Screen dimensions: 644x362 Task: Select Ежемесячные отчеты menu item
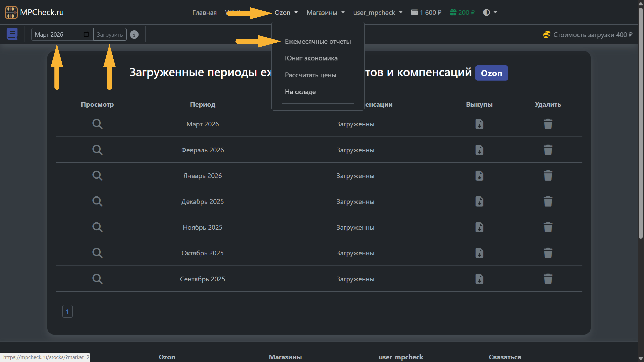[x=318, y=41]
